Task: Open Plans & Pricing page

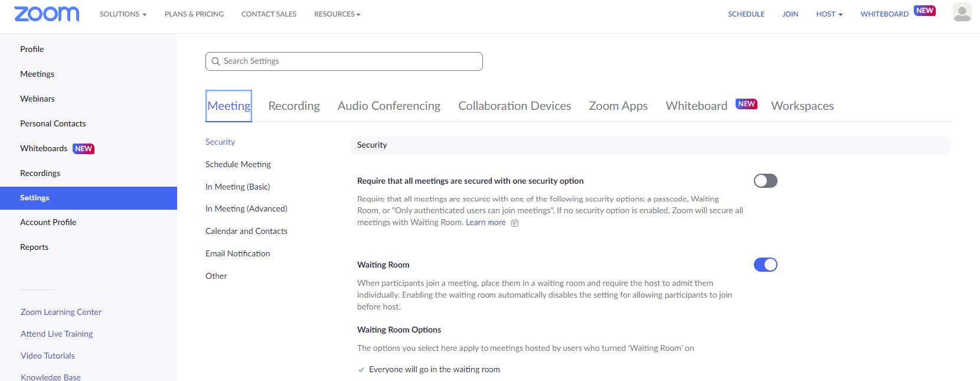Action: [x=194, y=14]
